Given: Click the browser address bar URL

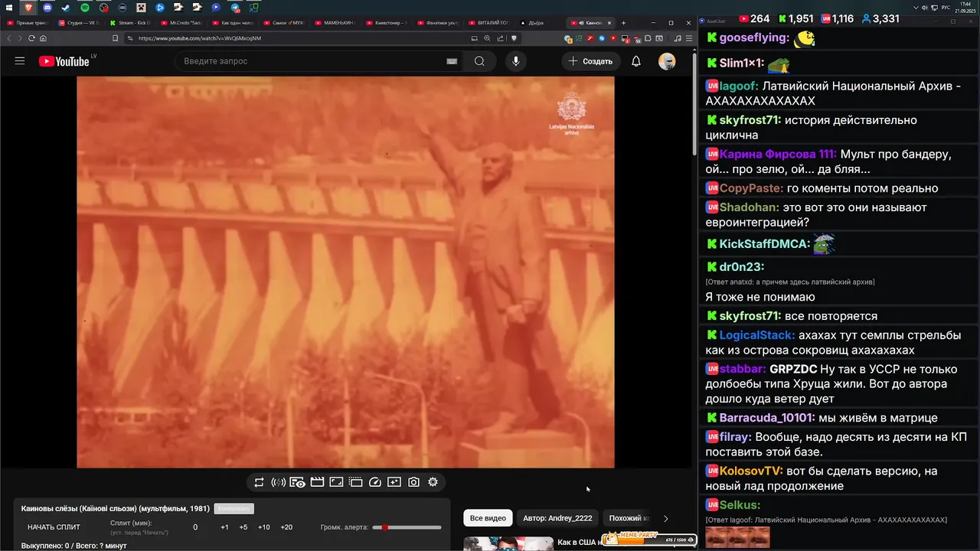Looking at the screenshot, I should (200, 38).
